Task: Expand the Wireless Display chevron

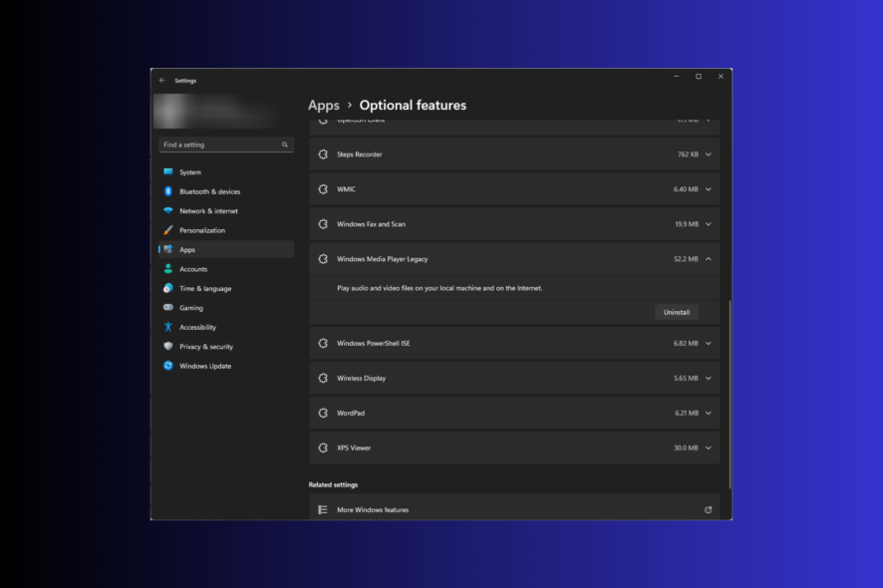Action: [709, 378]
